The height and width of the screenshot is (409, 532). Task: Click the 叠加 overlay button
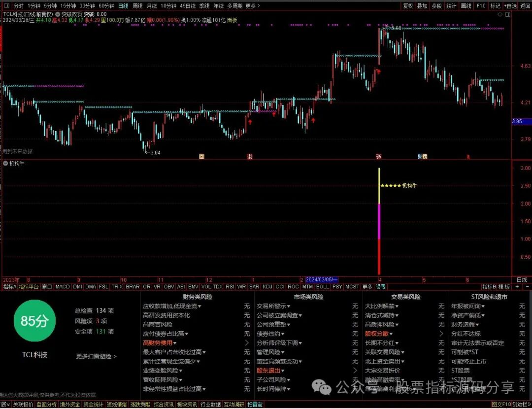point(422,6)
